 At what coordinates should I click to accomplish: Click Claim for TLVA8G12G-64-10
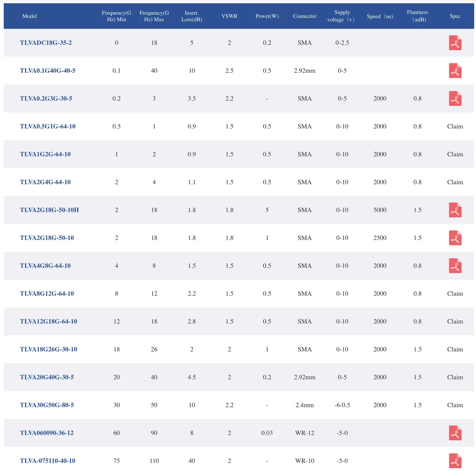pyautogui.click(x=455, y=294)
